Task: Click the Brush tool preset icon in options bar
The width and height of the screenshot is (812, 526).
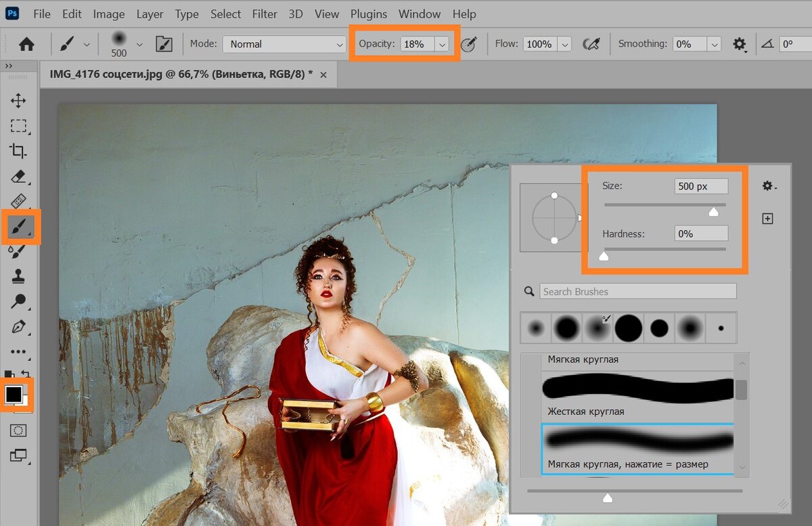Action: (66, 44)
